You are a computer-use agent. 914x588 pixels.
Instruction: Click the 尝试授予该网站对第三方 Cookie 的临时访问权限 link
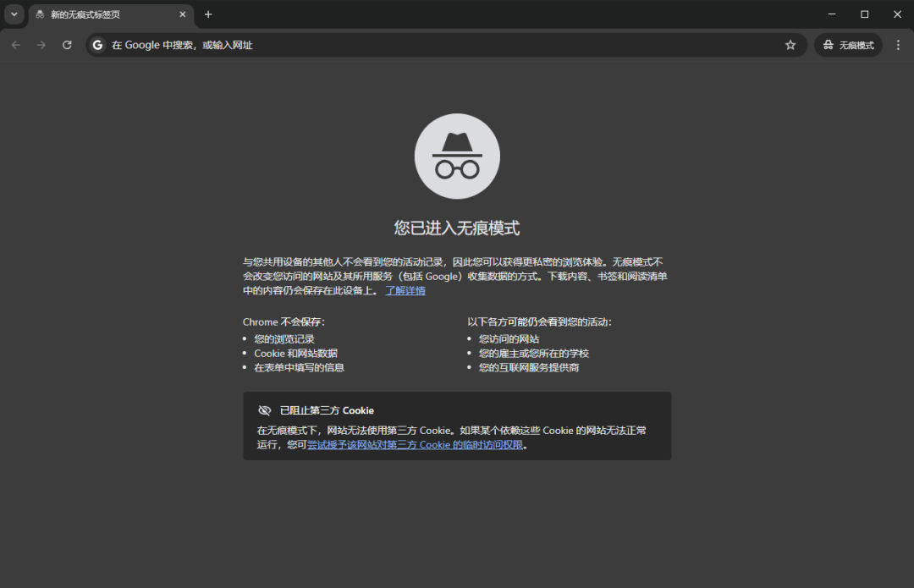coord(416,445)
